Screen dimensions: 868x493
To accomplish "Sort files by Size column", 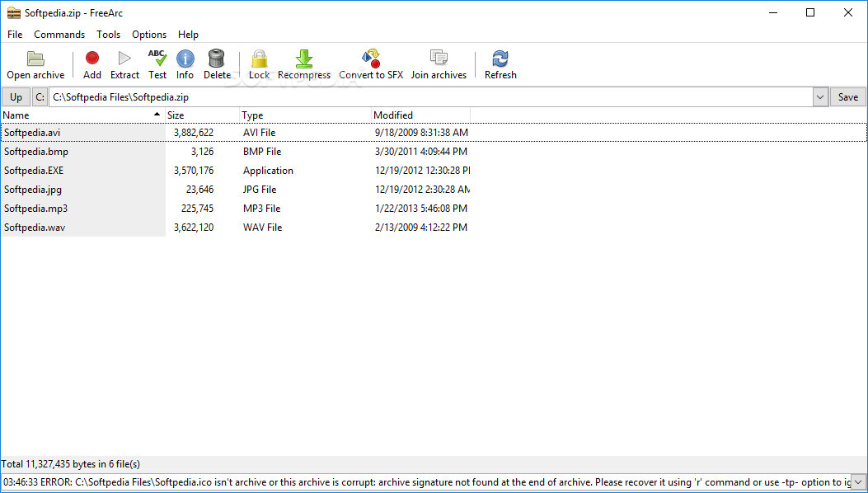I will point(202,115).
